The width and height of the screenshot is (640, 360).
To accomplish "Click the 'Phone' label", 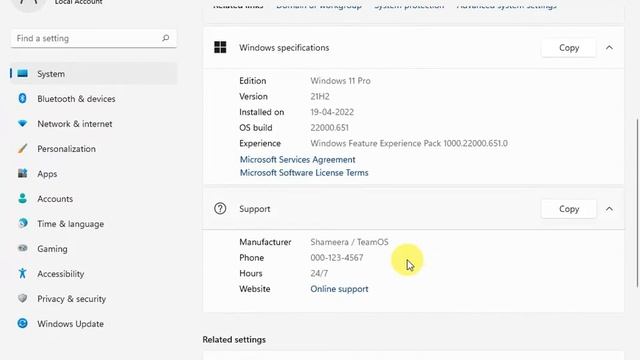I will coord(251,258).
